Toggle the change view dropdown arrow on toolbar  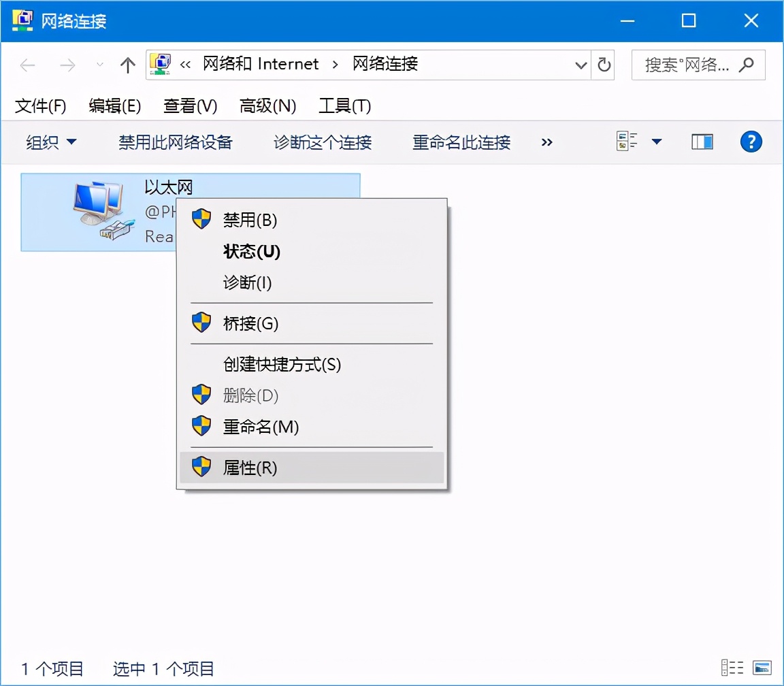pos(655,142)
